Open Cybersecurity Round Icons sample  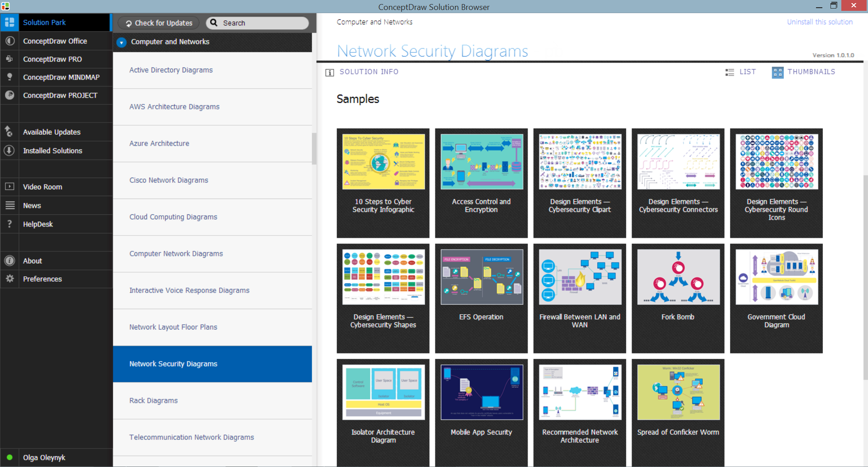pos(776,183)
